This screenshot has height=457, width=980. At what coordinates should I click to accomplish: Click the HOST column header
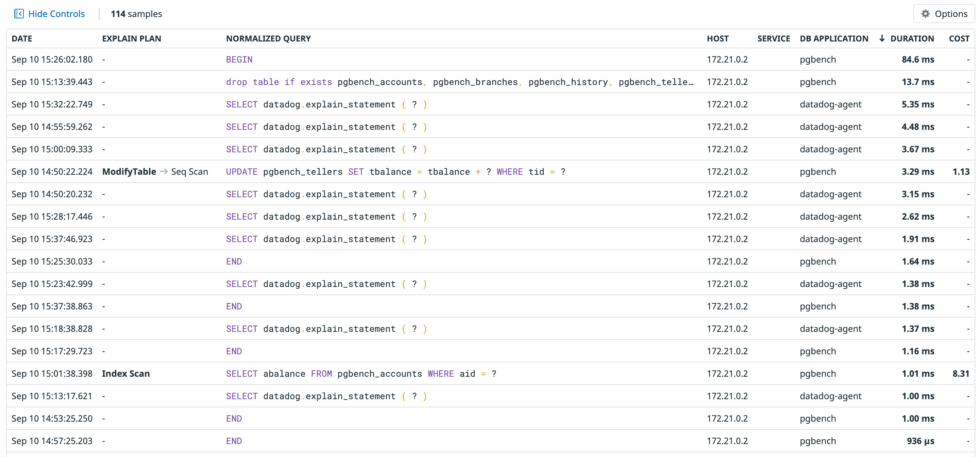point(717,38)
